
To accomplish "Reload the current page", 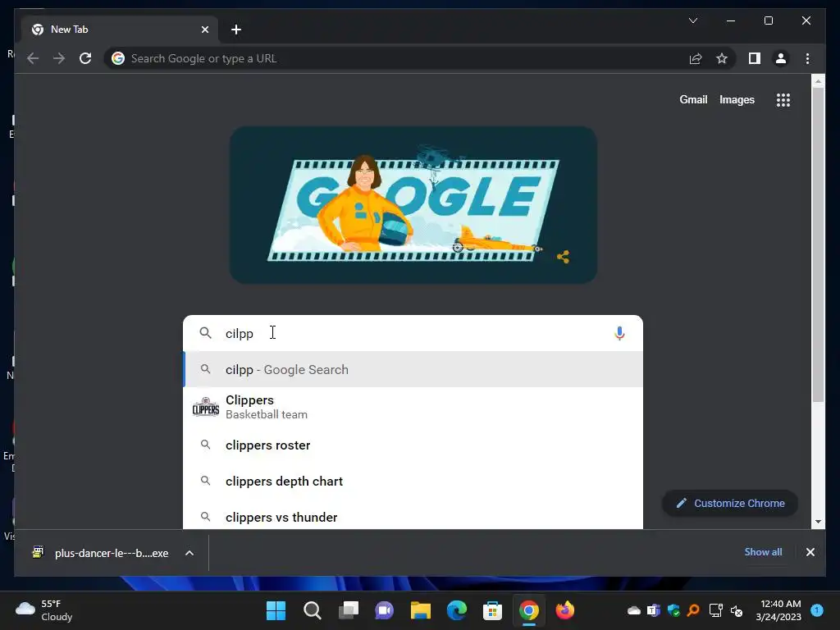I will 85,58.
